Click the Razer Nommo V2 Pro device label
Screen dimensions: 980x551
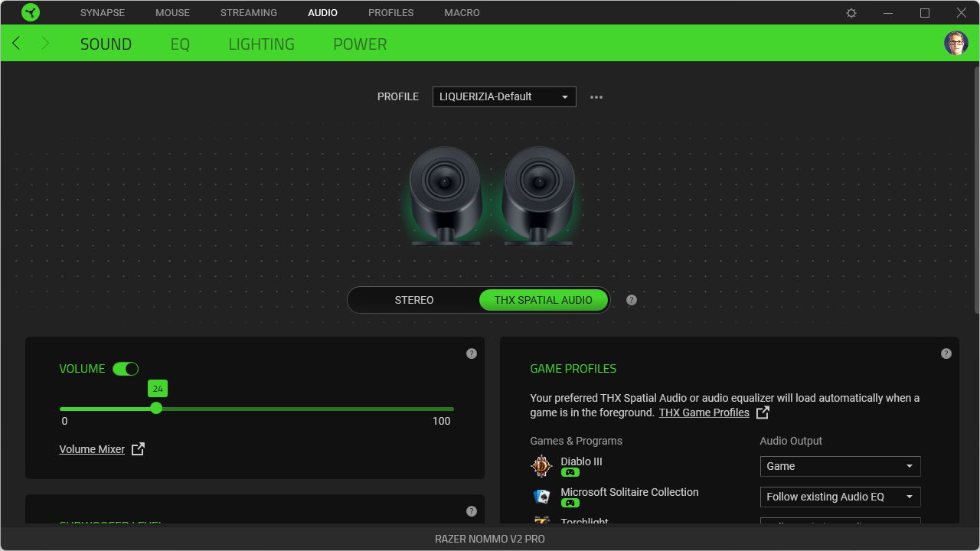pos(490,539)
